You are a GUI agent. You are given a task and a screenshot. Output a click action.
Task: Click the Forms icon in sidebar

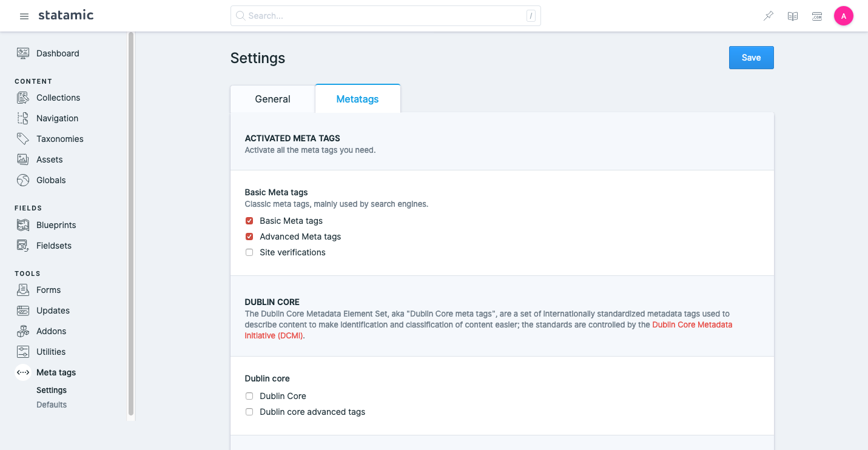click(x=23, y=290)
